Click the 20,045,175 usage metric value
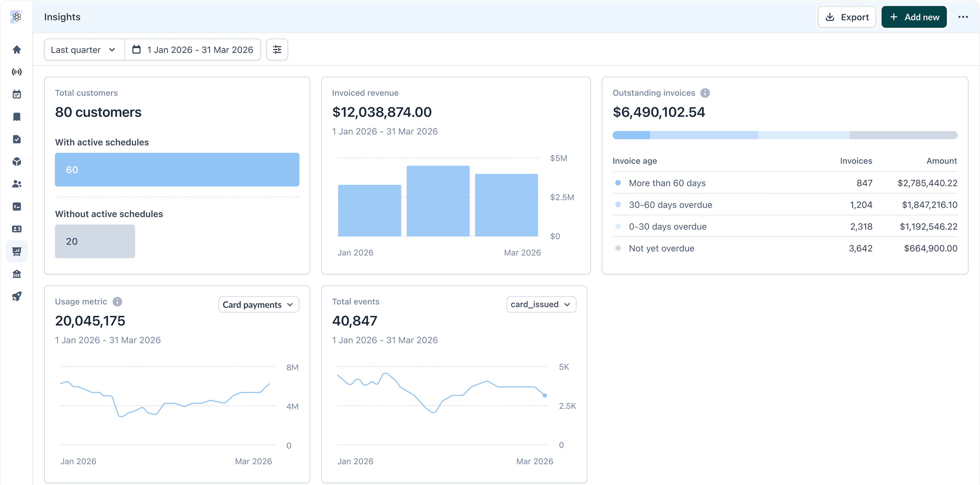Image resolution: width=980 pixels, height=485 pixels. [x=90, y=321]
